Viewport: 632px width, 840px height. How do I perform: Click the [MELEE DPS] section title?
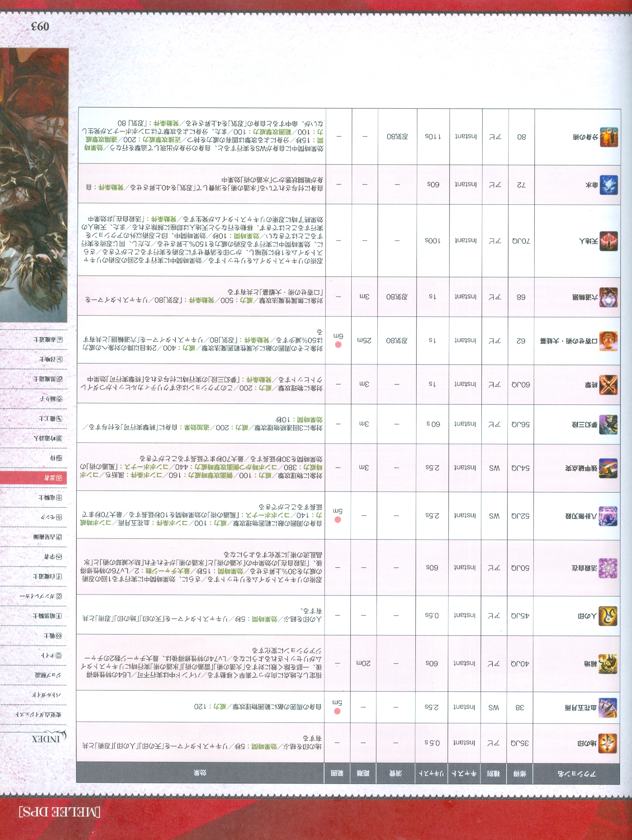[59, 812]
